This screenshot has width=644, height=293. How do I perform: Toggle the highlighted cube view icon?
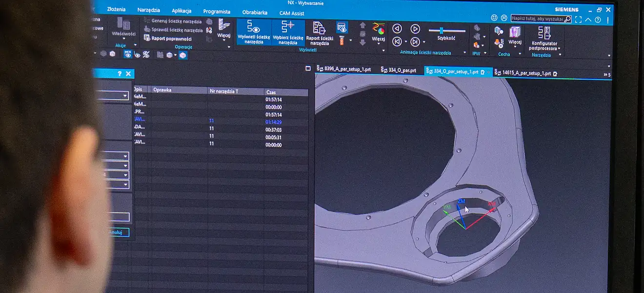click(x=182, y=55)
